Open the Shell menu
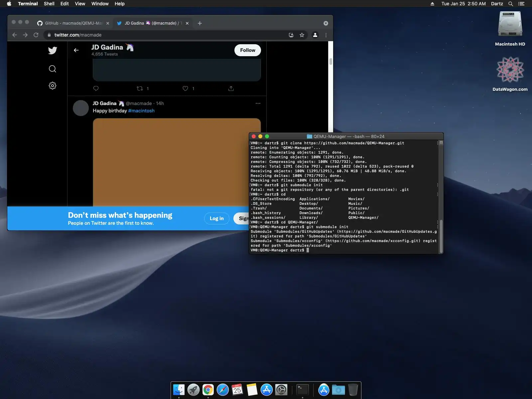The height and width of the screenshot is (399, 532). pyautogui.click(x=49, y=4)
